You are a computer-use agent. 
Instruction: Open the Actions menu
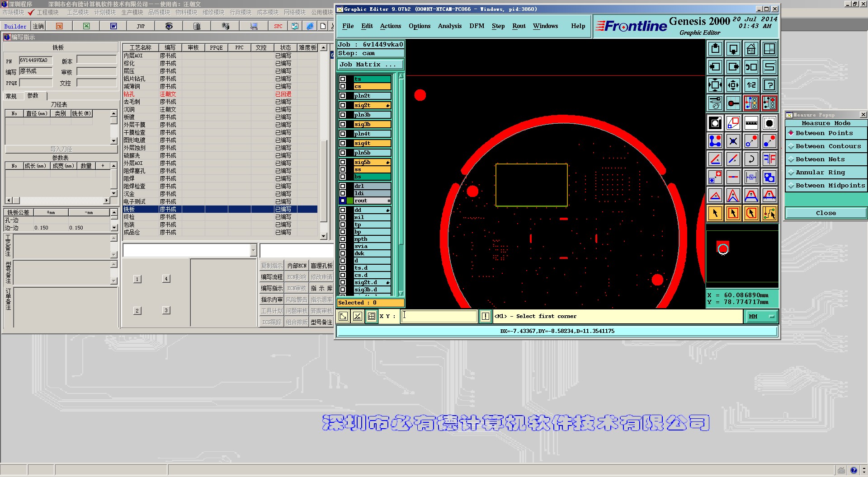(391, 26)
